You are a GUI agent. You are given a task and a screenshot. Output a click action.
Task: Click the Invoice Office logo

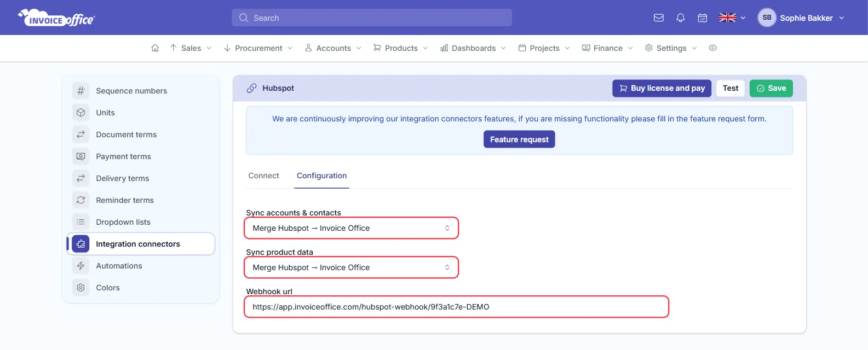tap(56, 17)
